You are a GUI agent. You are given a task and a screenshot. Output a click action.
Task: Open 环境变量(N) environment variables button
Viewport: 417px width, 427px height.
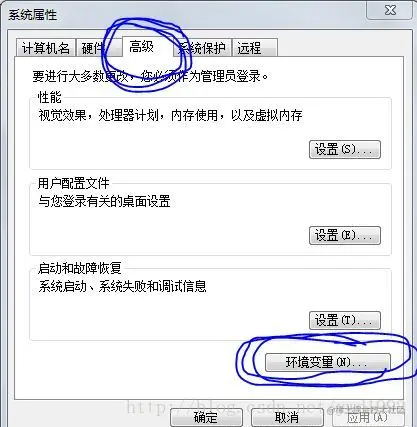pyautogui.click(x=327, y=362)
